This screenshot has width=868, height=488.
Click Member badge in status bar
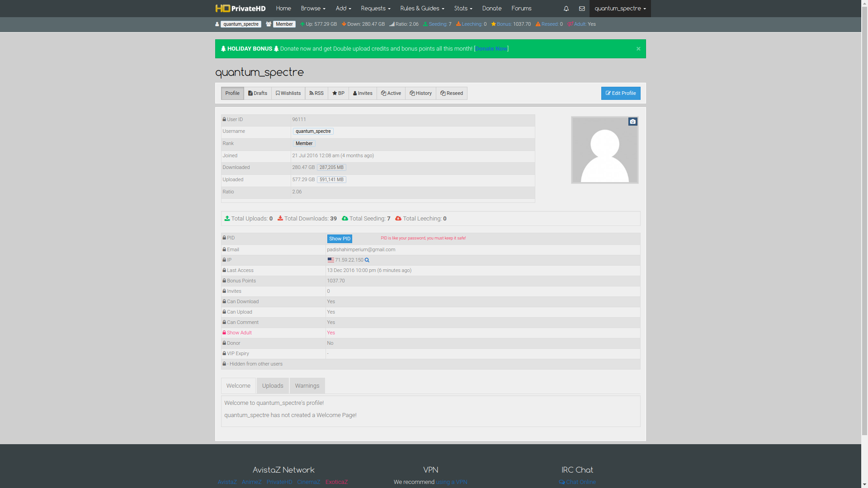[284, 24]
